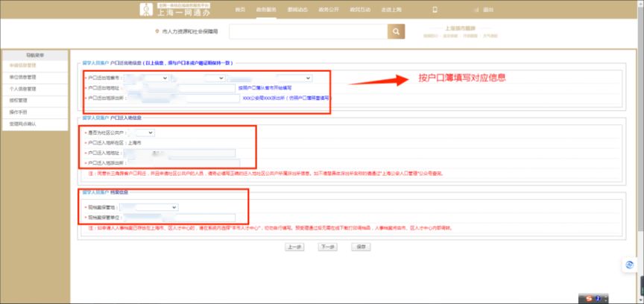644x304 pixels.
Task: Expand the 是否为社区公共户 dropdown
Action: (x=140, y=132)
